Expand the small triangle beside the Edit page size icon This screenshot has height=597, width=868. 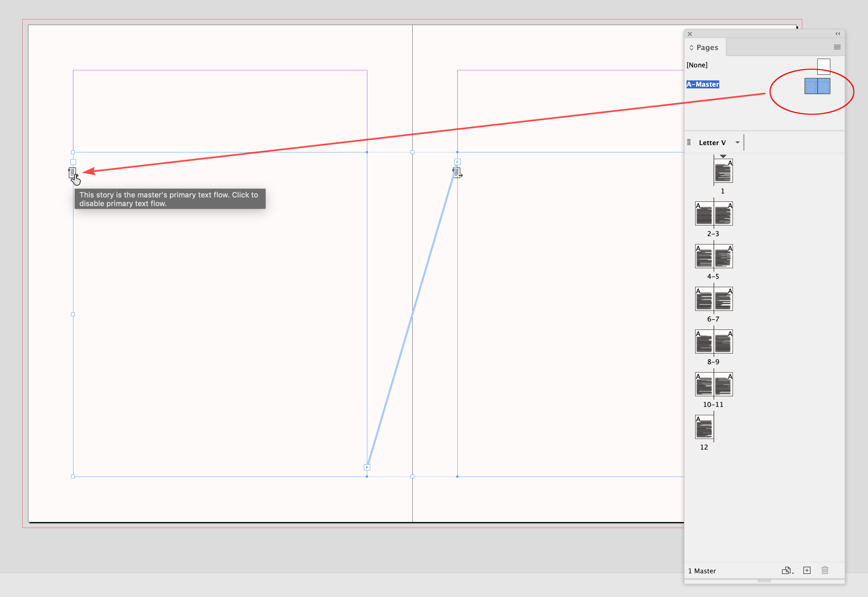793,574
